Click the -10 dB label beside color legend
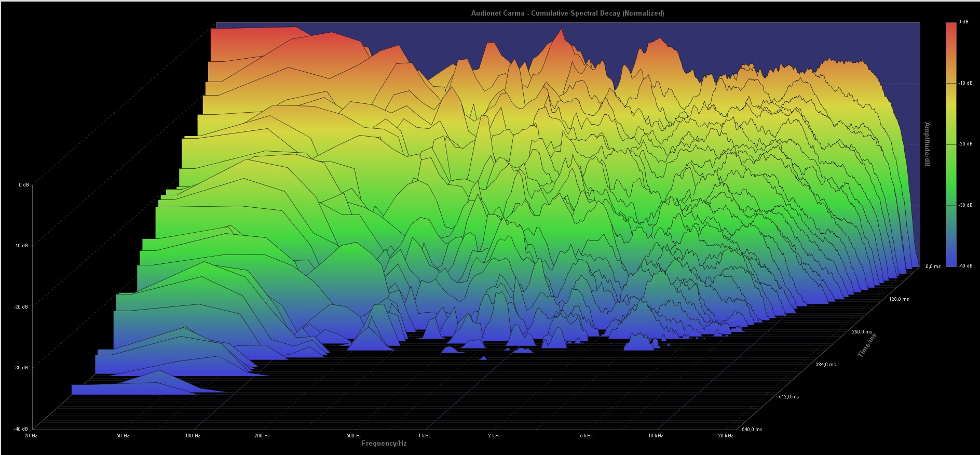 coord(965,83)
